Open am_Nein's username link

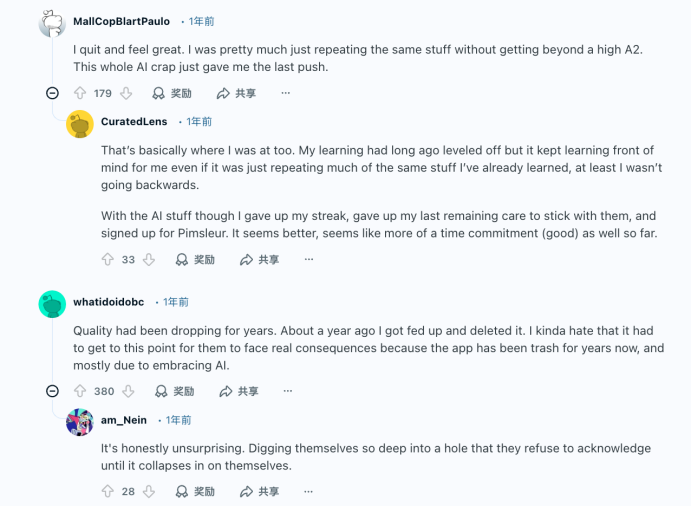pos(124,420)
